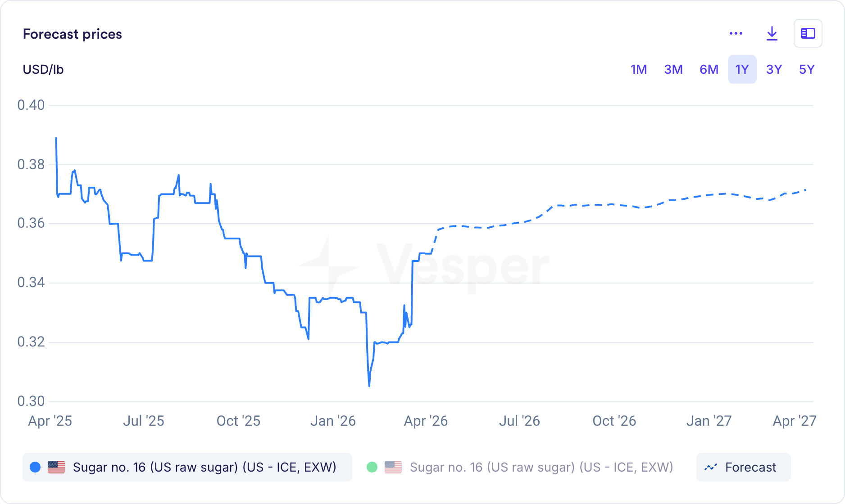The image size is (845, 504).
Task: Show the 5Y time range
Action: pyautogui.click(x=807, y=69)
